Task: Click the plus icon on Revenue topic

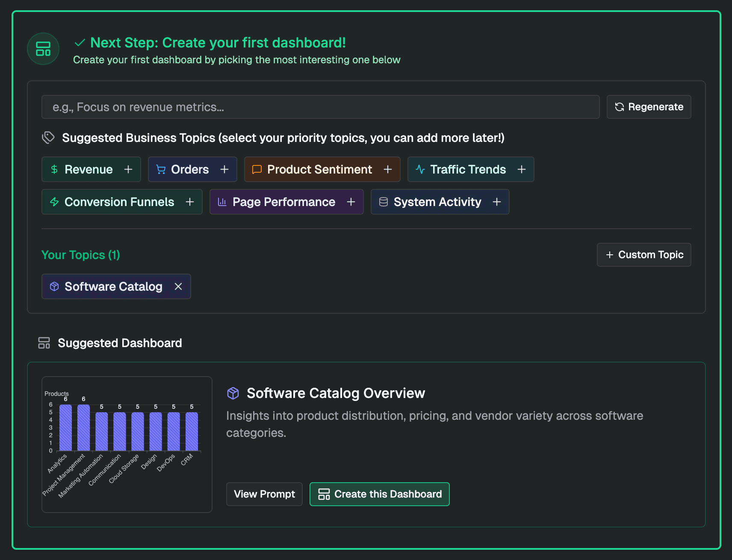Action: pos(128,169)
